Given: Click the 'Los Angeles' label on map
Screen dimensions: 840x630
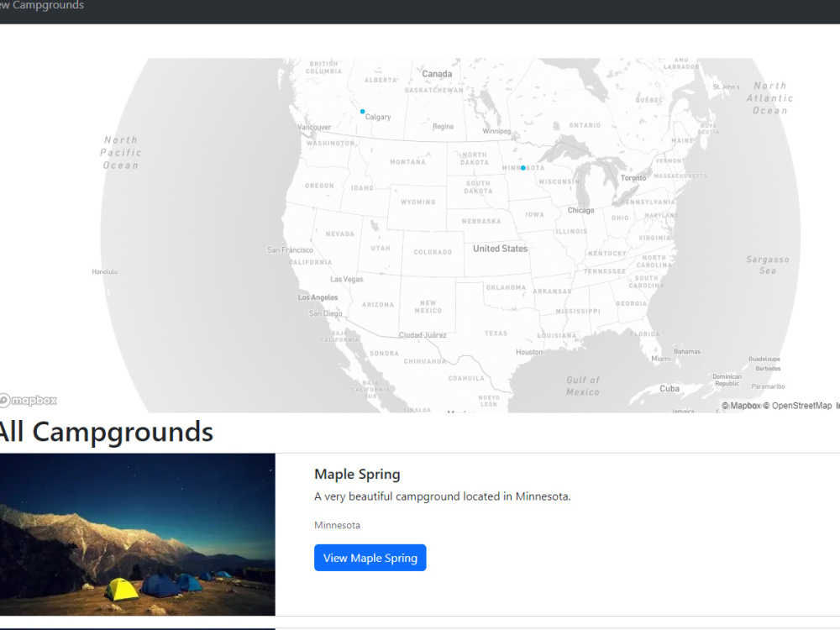Looking at the screenshot, I should pyautogui.click(x=318, y=297).
